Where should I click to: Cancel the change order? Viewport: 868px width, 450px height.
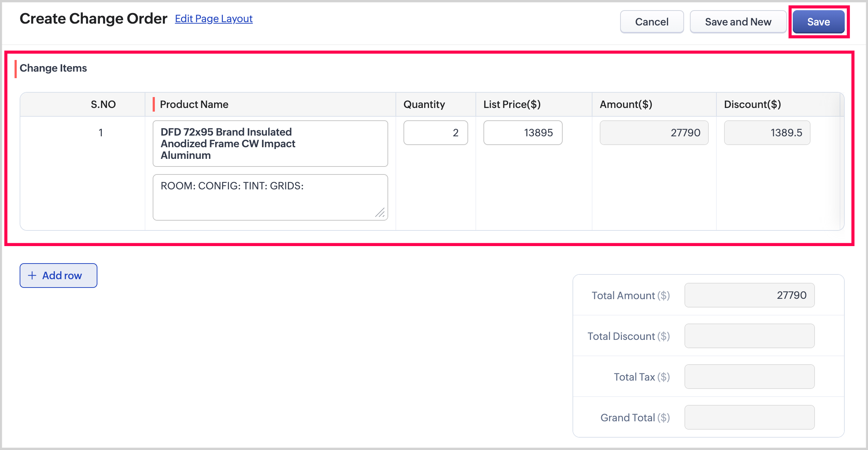651,22
